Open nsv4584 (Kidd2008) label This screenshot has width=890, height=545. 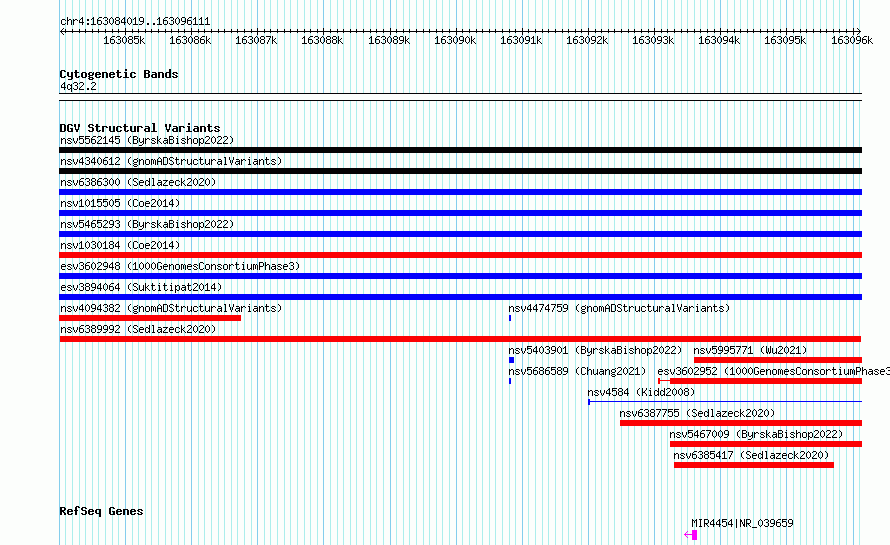tap(641, 392)
